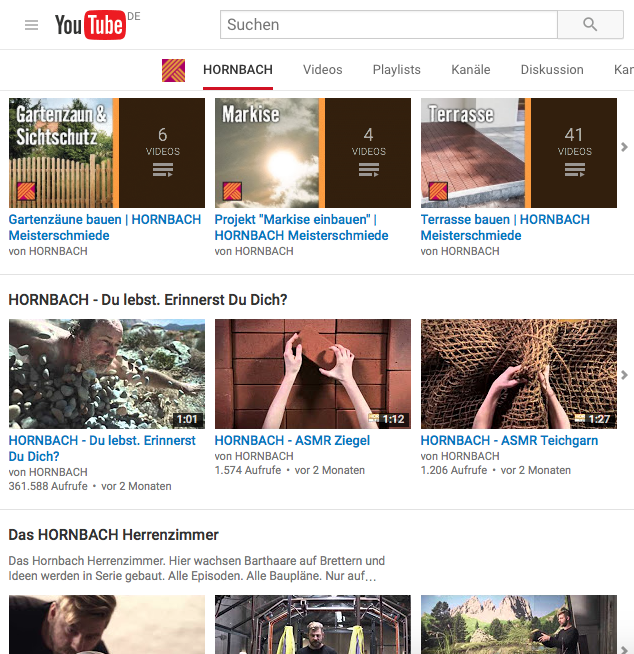Open video title HORNBACH - ASMR Ziegel
This screenshot has width=634, height=654.
292,440
